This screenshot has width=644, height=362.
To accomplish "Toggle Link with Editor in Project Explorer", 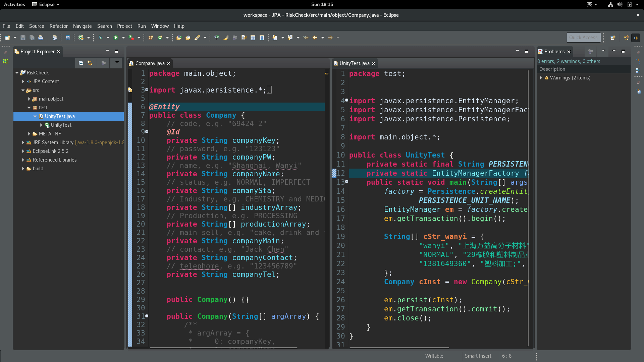I will tap(90, 63).
